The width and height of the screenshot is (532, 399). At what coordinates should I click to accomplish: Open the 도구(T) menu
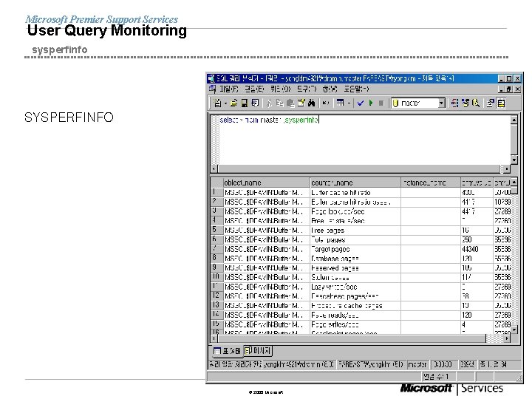pyautogui.click(x=307, y=89)
